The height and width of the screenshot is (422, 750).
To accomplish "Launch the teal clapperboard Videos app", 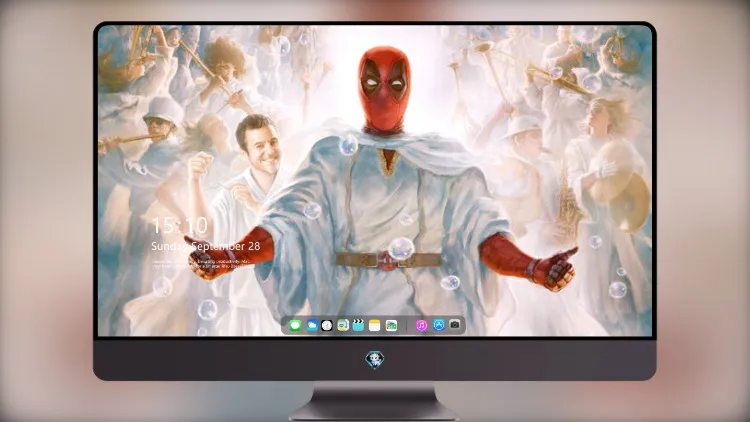I will tap(358, 326).
